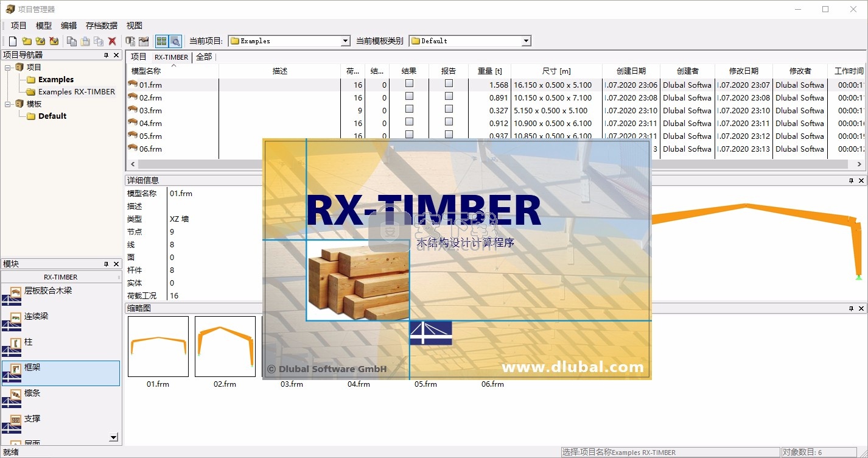
Task: Check the 结果 box for 03.frm
Action: pos(409,109)
